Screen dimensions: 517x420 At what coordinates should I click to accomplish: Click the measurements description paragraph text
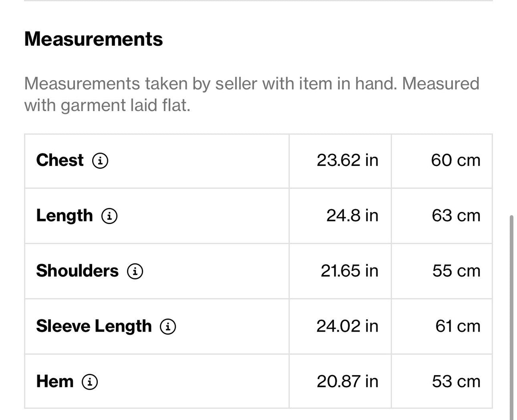tap(252, 94)
